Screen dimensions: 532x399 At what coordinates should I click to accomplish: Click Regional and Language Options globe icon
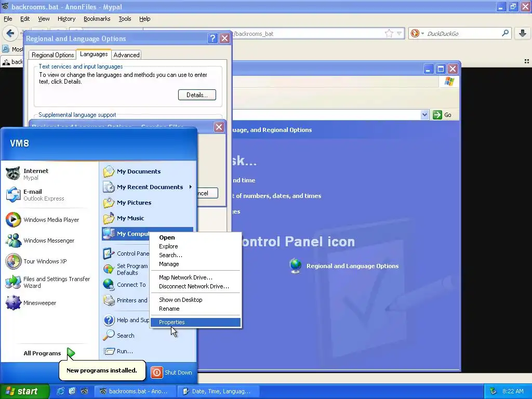click(296, 266)
